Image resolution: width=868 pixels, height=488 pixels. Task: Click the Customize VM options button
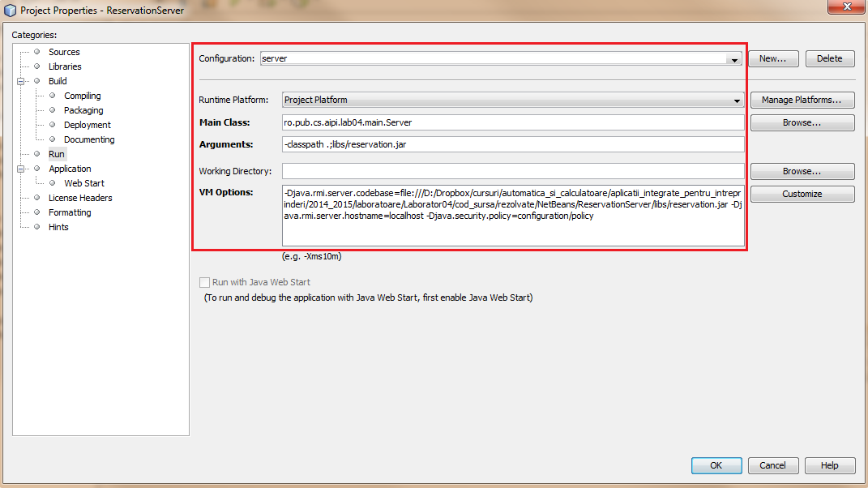(x=802, y=194)
